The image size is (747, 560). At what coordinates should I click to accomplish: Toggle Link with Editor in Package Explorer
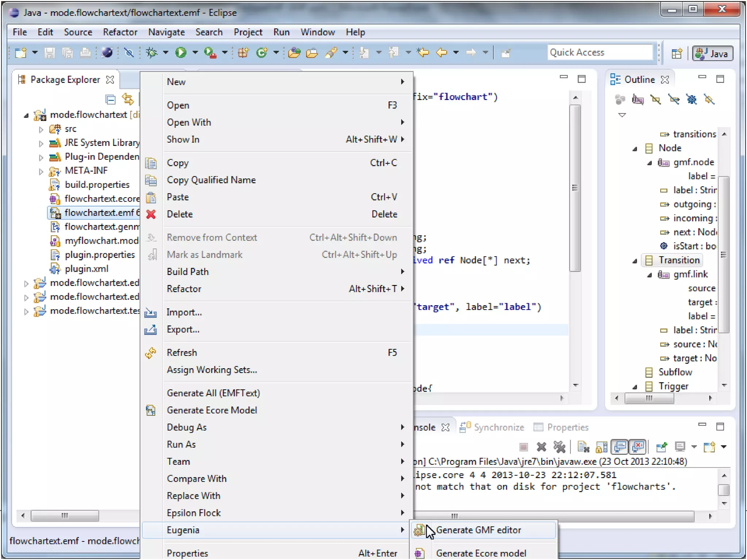tap(128, 99)
